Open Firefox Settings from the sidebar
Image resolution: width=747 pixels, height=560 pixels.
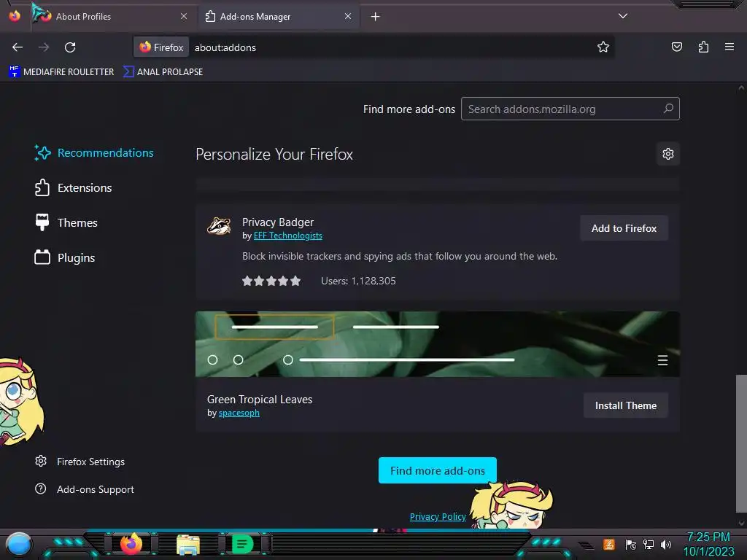pyautogui.click(x=80, y=462)
